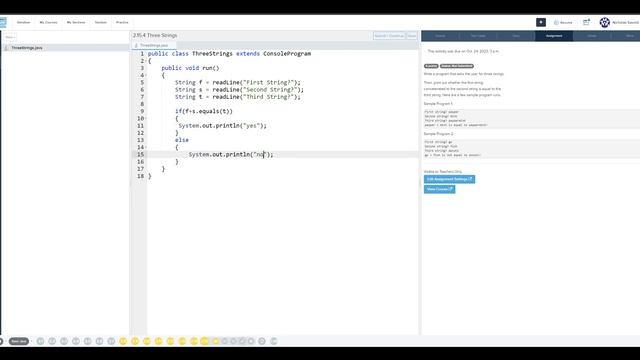Image resolution: width=640 pixels, height=360 pixels.
Task: Click the Submit + Continue button
Action: [389, 36]
